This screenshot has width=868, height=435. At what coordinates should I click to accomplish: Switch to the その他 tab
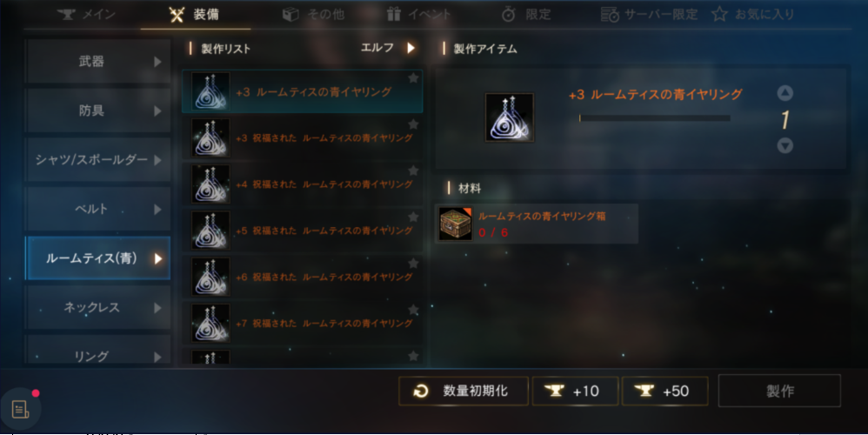click(313, 15)
